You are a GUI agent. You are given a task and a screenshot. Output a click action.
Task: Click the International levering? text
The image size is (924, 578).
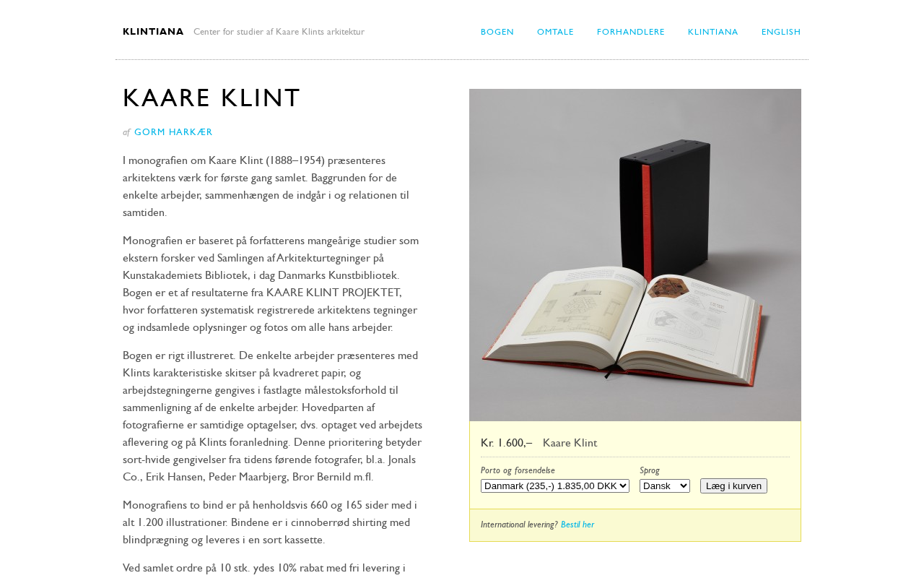tap(519, 525)
